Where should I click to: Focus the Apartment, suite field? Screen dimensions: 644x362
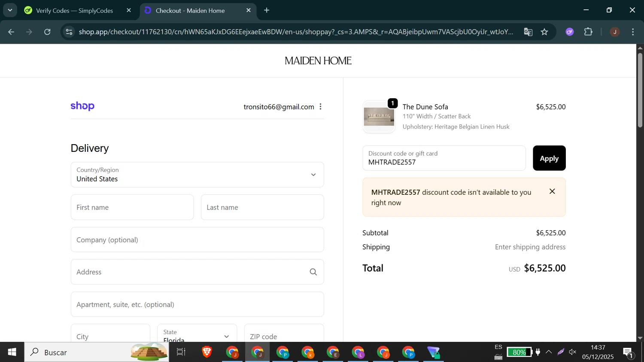197,305
